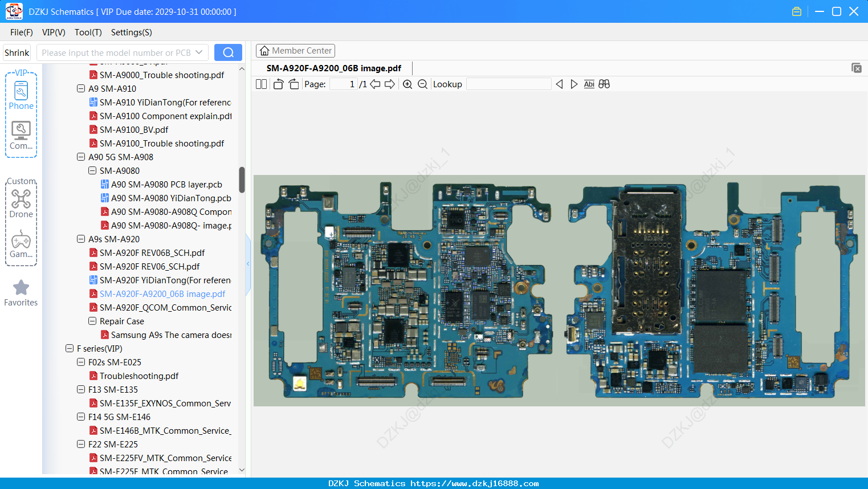Open Computer category in sidebar
This screenshot has height=489, width=868.
(21, 136)
